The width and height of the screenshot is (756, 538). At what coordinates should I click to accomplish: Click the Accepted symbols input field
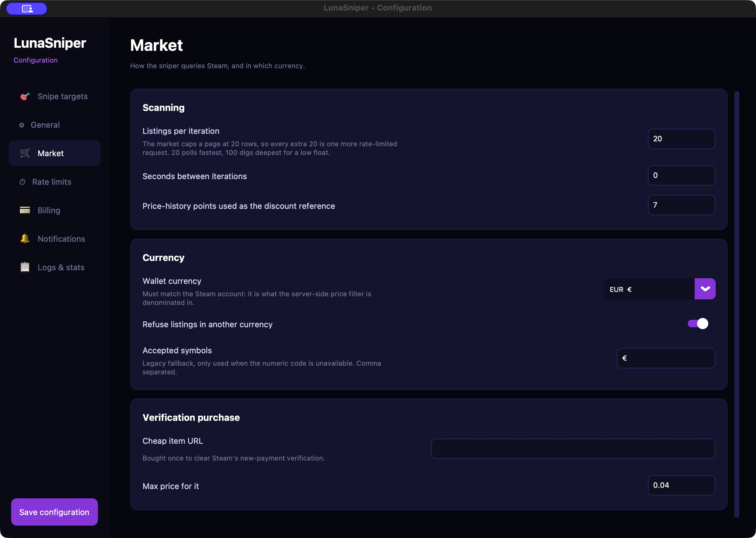click(x=666, y=358)
